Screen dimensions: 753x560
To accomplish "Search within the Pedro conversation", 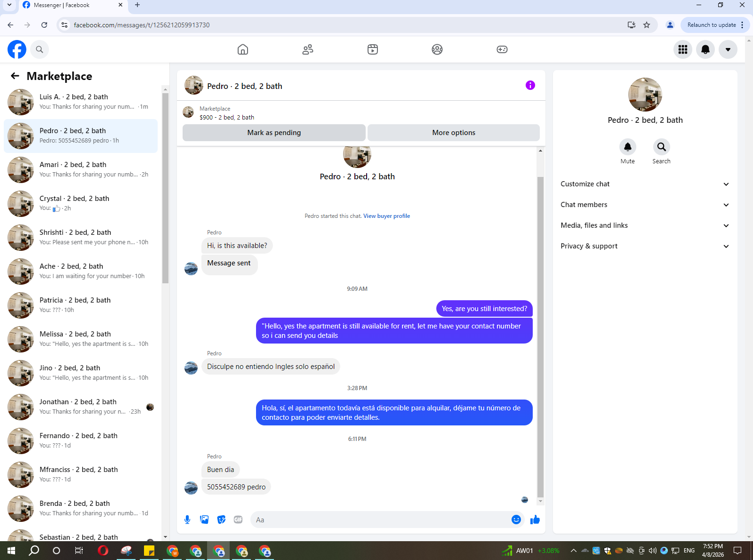I will (662, 147).
